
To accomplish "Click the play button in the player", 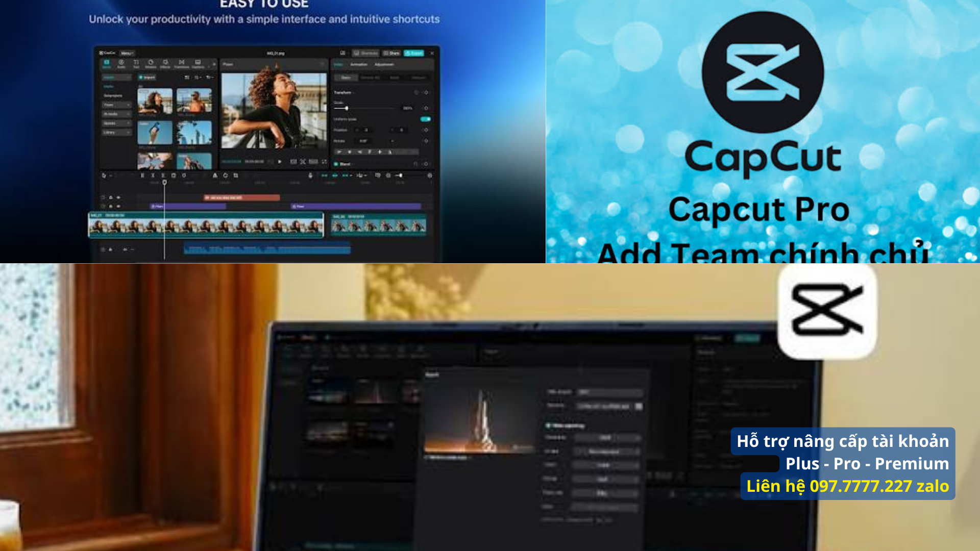I will (x=280, y=162).
